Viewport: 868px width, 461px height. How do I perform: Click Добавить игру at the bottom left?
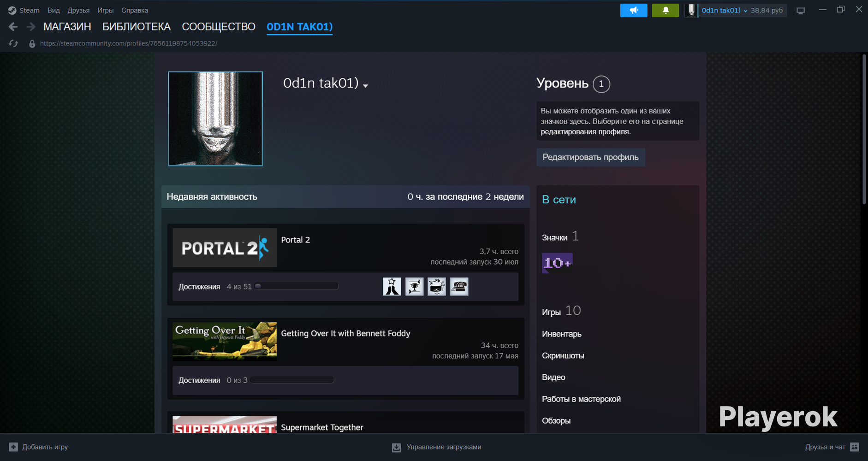click(45, 447)
